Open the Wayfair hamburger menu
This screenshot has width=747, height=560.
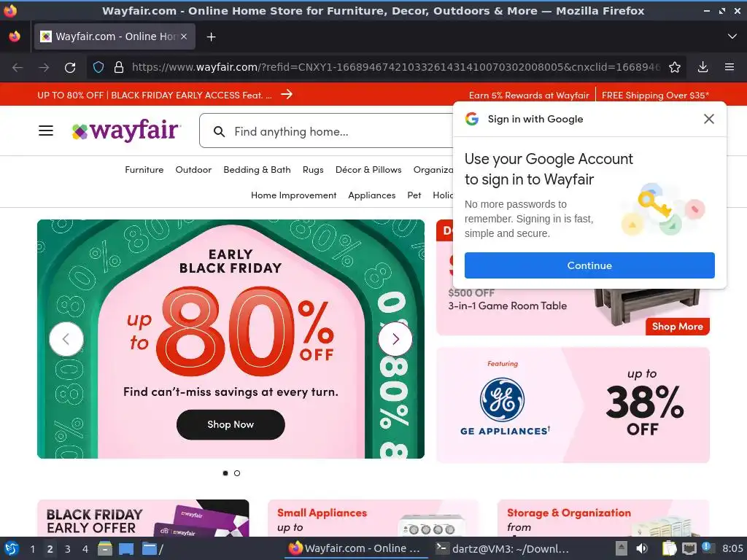point(46,131)
